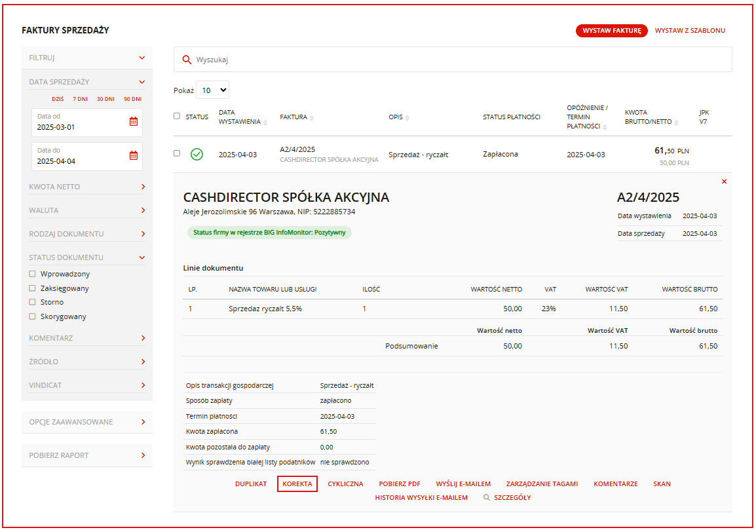Click BIG InfoMonitor status badge

269,233
